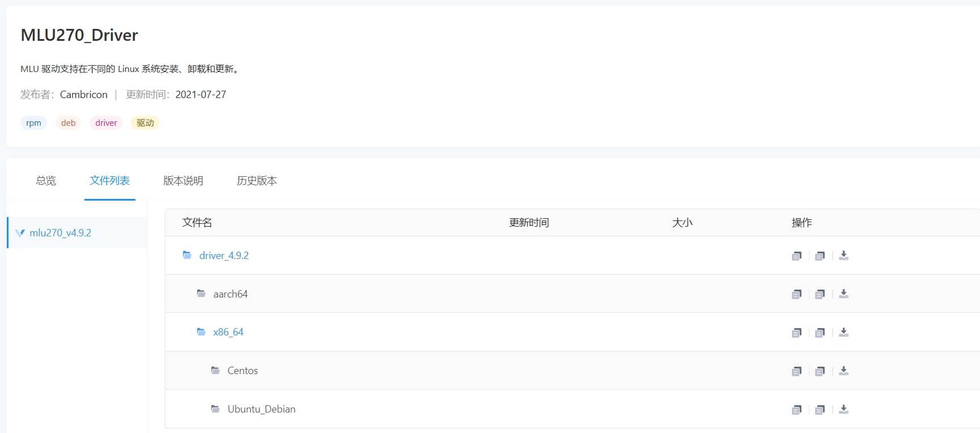Click the deb tag
The height and width of the screenshot is (433, 980).
68,123
